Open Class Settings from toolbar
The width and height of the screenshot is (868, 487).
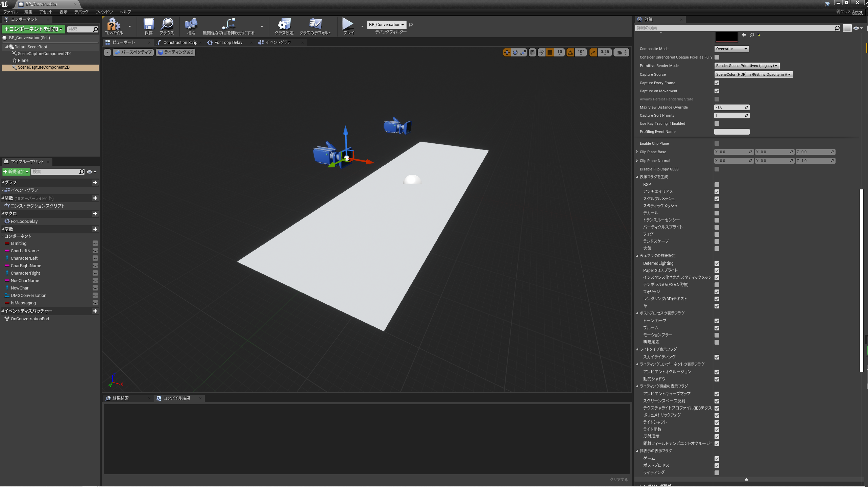click(284, 24)
